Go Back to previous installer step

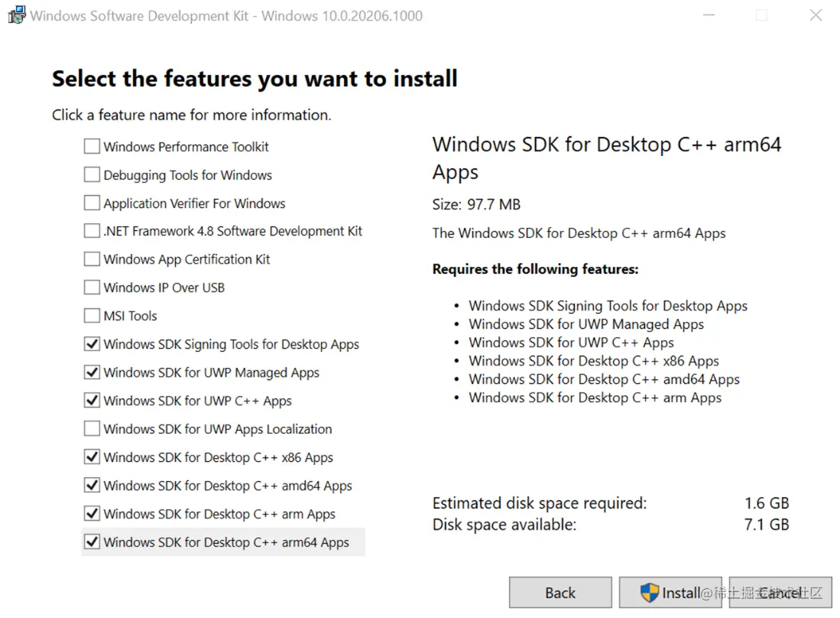click(x=560, y=592)
